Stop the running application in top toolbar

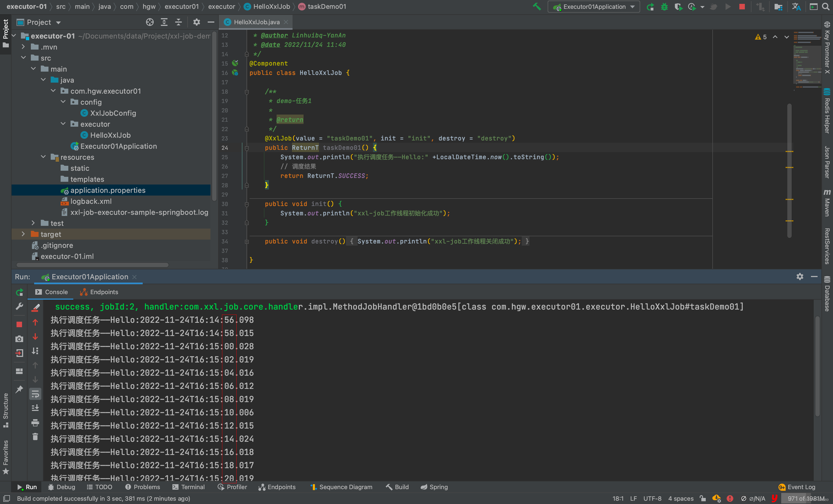[742, 7]
